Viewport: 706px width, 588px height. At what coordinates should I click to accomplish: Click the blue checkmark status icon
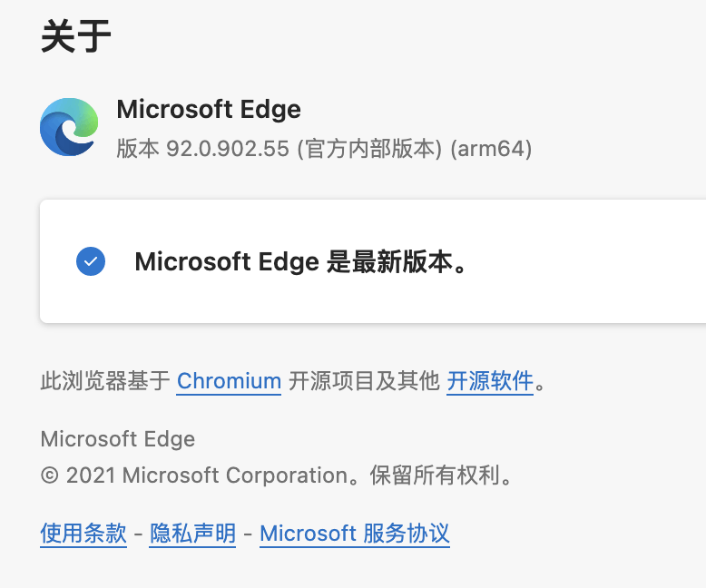point(91,261)
